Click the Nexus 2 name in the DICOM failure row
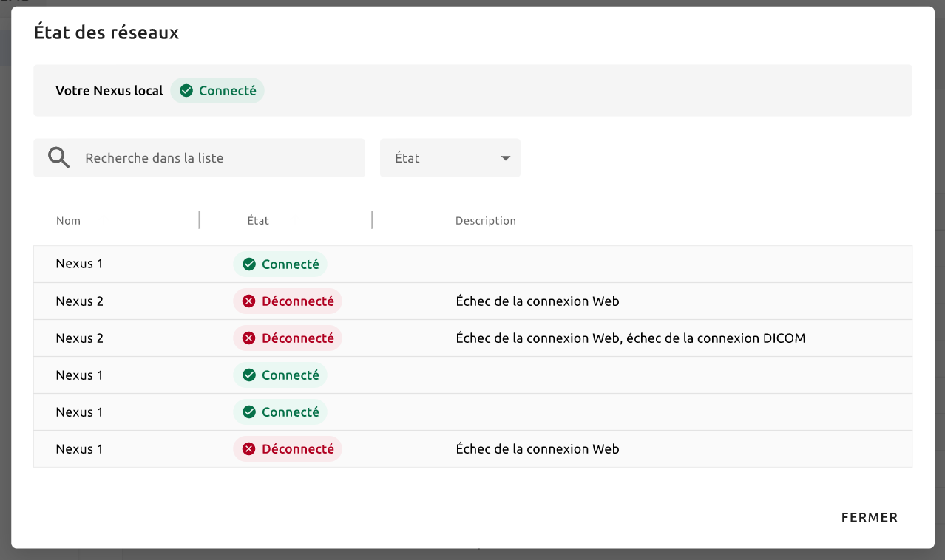 [x=79, y=338]
